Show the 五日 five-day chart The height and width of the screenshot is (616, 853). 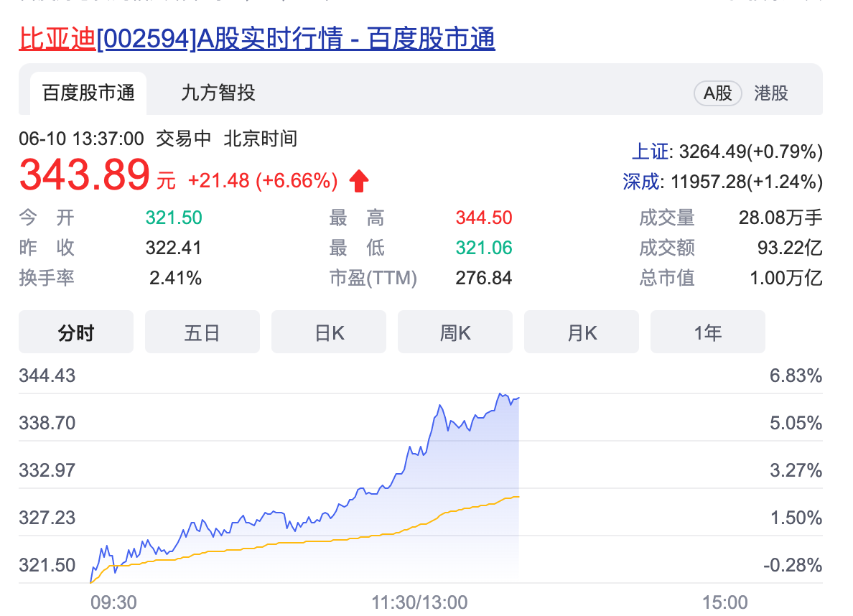[202, 332]
